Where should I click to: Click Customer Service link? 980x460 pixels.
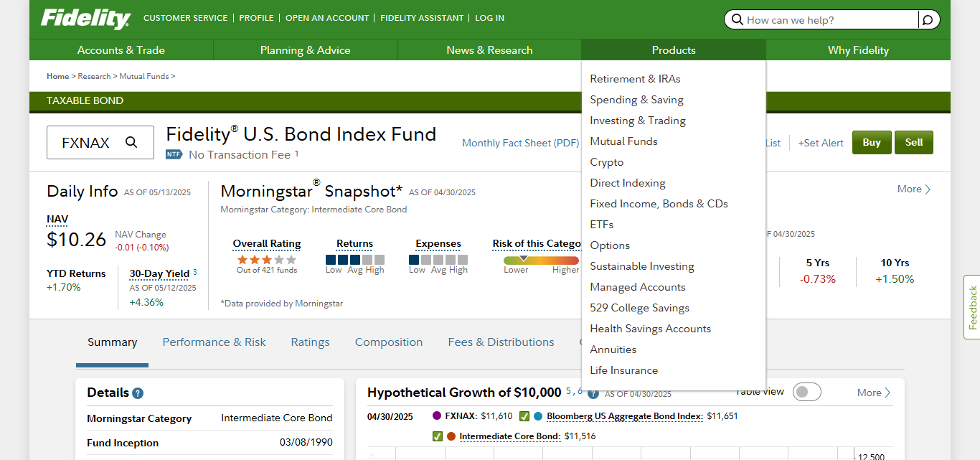click(x=185, y=18)
